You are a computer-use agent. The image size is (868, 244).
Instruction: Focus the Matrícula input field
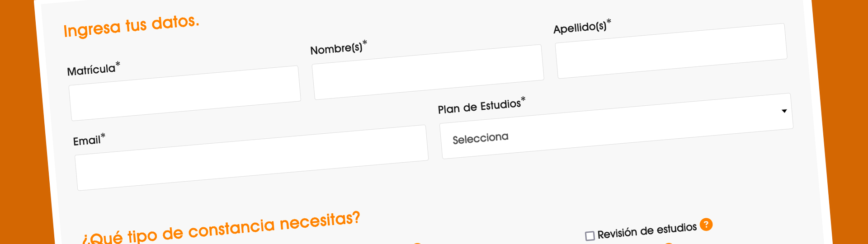tap(185, 93)
